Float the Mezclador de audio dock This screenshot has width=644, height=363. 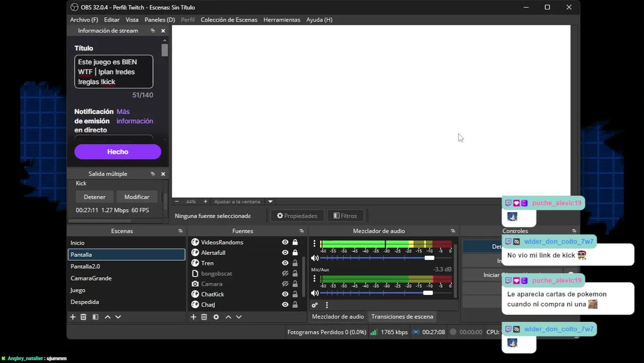(453, 231)
